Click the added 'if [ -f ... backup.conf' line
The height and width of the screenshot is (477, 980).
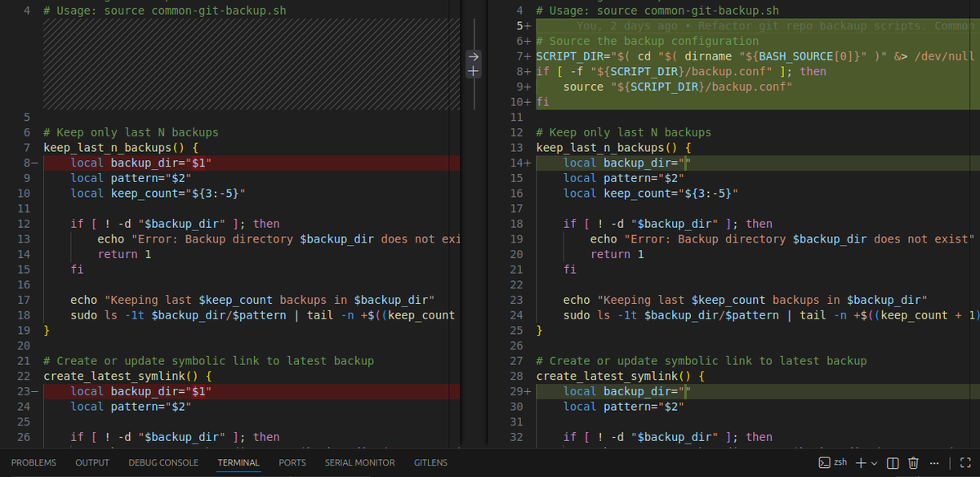pyautogui.click(x=681, y=71)
